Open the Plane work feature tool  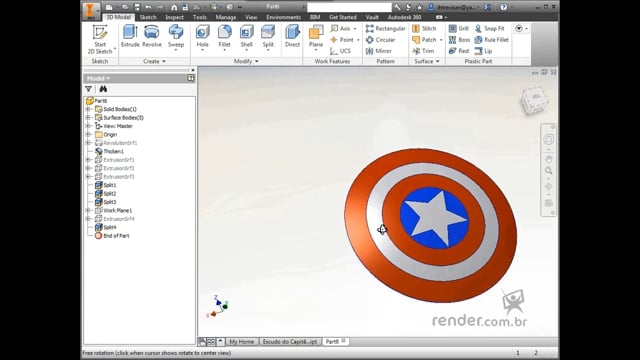coord(316,37)
